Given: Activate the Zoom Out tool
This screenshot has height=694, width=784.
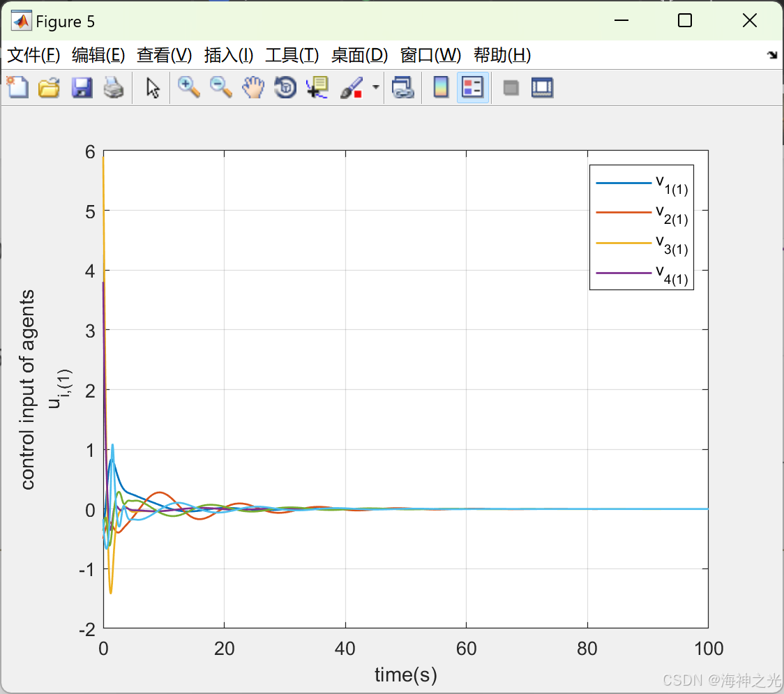Looking at the screenshot, I should point(221,87).
